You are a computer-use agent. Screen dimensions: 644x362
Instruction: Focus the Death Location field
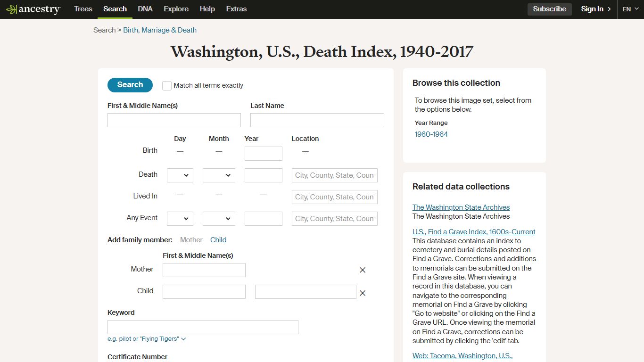coord(335,175)
